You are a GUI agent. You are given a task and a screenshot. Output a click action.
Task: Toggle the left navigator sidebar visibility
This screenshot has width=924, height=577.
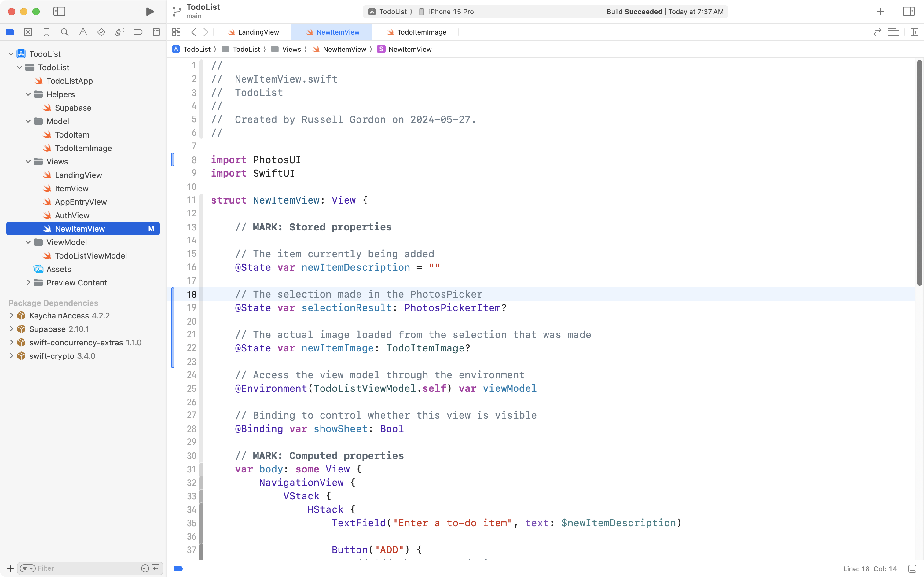[x=59, y=11]
